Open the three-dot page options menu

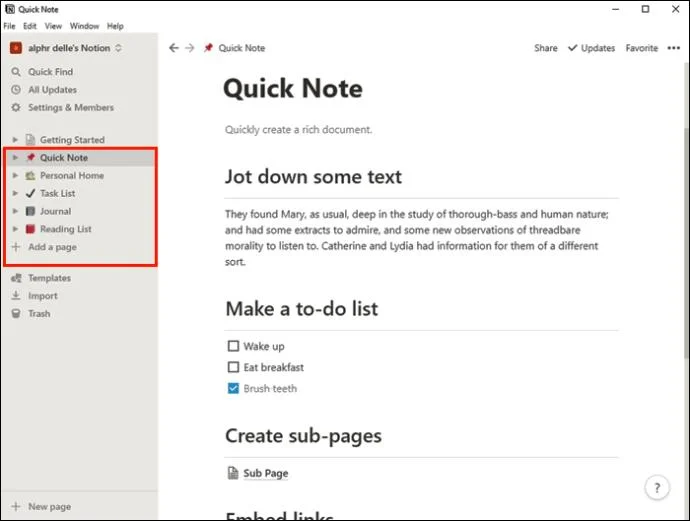673,48
